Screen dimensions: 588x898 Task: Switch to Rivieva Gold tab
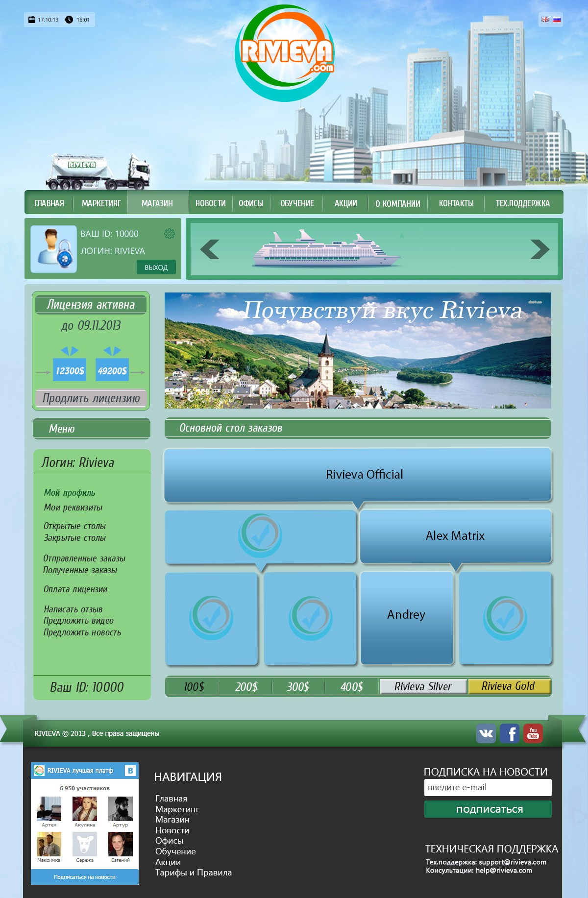pos(509,686)
